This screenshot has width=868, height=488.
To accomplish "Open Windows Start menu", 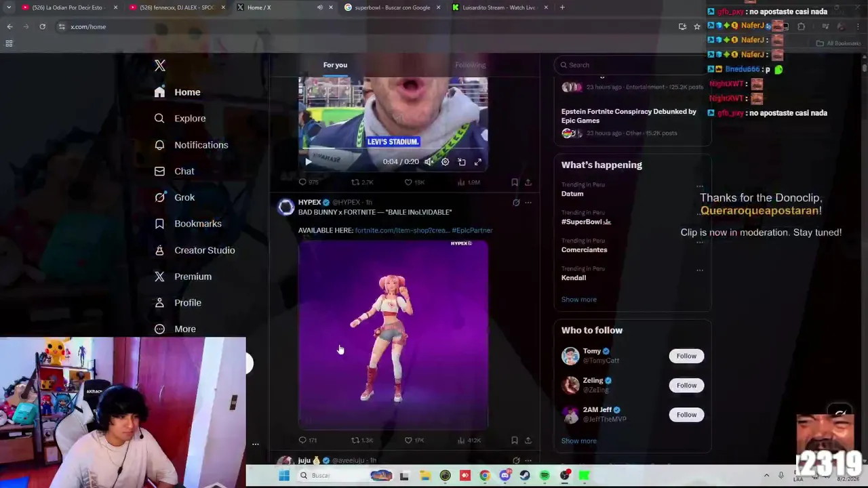I will pyautogui.click(x=284, y=476).
